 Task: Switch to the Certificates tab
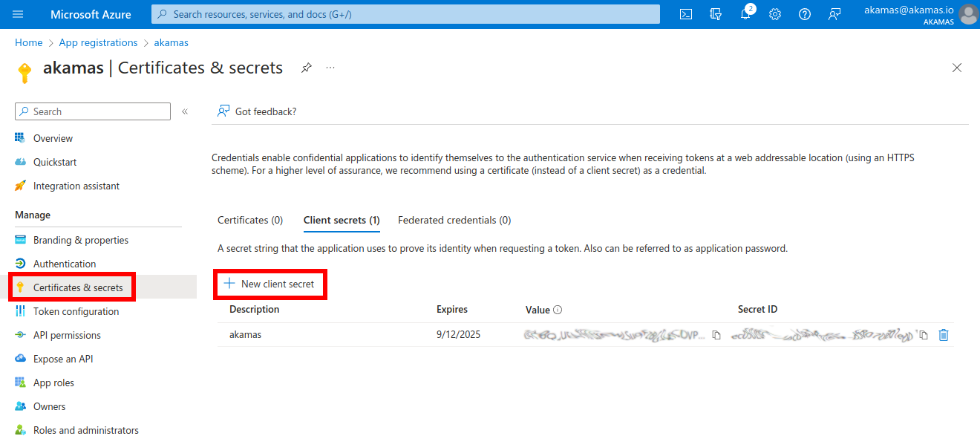pyautogui.click(x=250, y=220)
